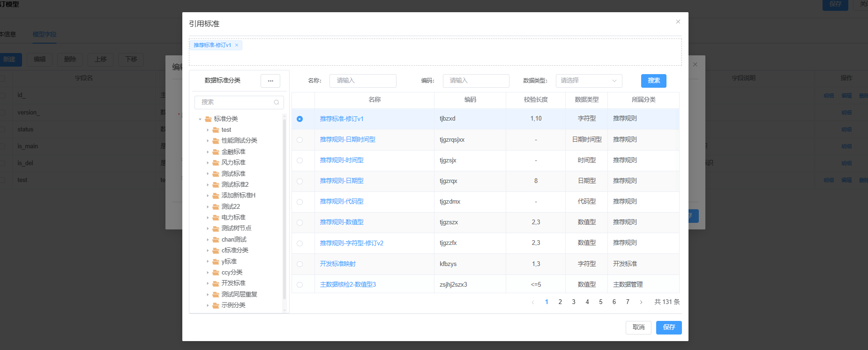Viewport: 868px width, 350px height.
Task: Expand the 添加新标准H tree node
Action: 208,196
